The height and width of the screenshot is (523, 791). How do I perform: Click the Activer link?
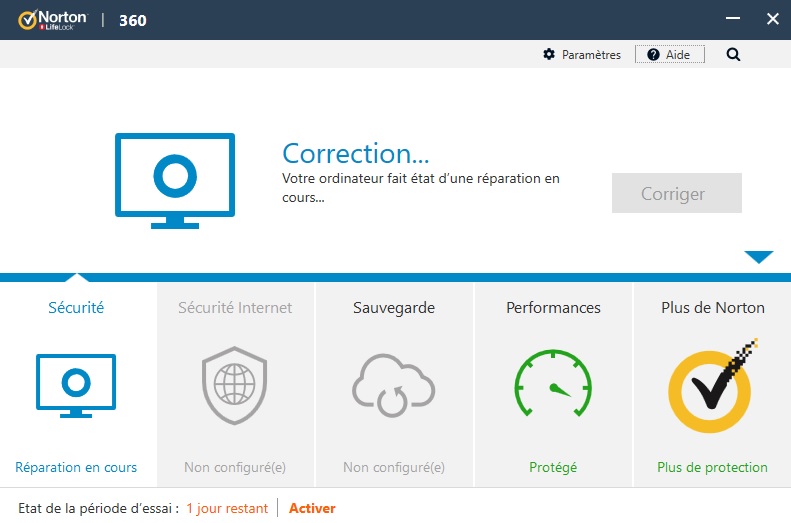pos(312,508)
